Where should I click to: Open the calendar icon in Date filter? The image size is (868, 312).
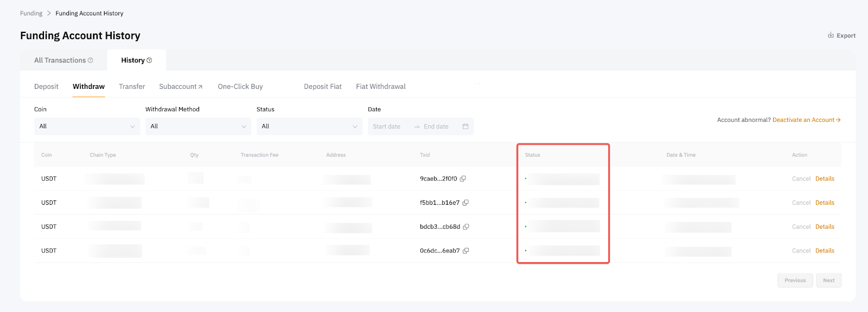[x=465, y=126]
